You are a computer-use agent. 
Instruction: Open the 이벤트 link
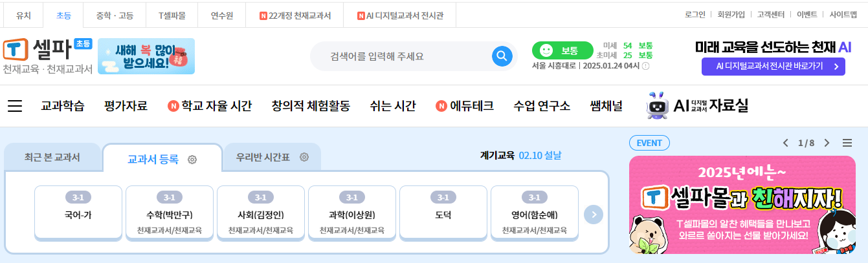click(x=807, y=14)
